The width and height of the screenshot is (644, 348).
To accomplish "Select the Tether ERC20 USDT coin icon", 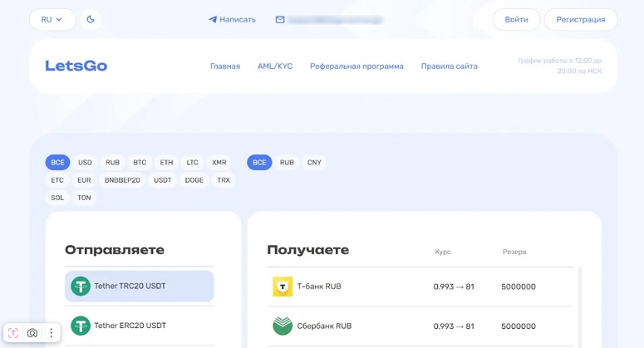I will point(81,326).
